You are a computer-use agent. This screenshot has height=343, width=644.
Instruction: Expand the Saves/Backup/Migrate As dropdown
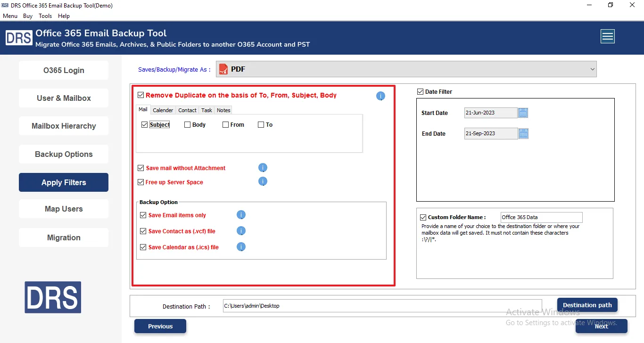click(x=406, y=69)
